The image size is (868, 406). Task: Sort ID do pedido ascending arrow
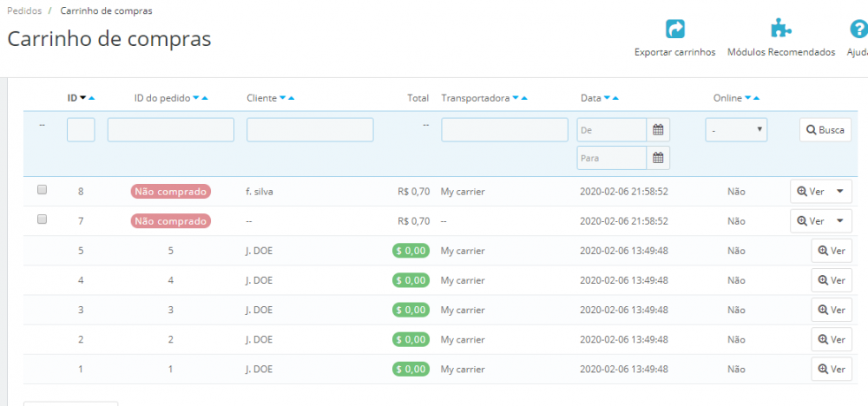[x=204, y=98]
